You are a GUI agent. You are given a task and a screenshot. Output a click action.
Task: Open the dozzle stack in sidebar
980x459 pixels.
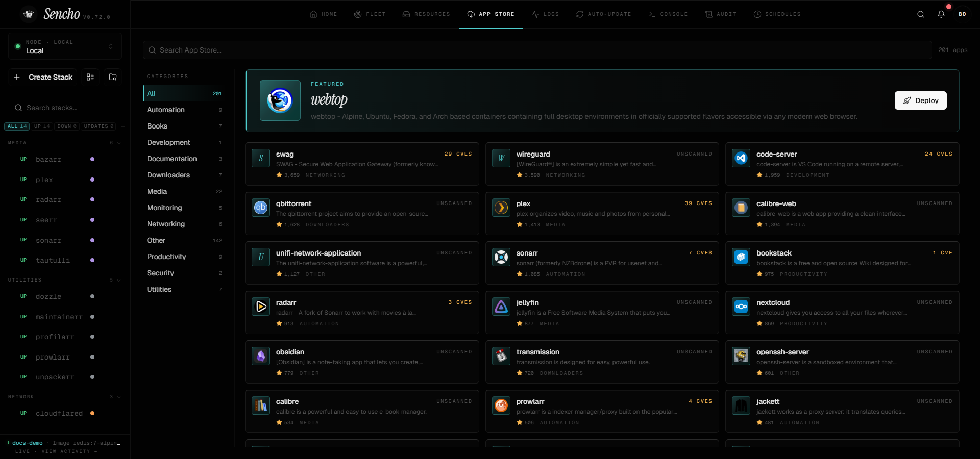point(64,296)
